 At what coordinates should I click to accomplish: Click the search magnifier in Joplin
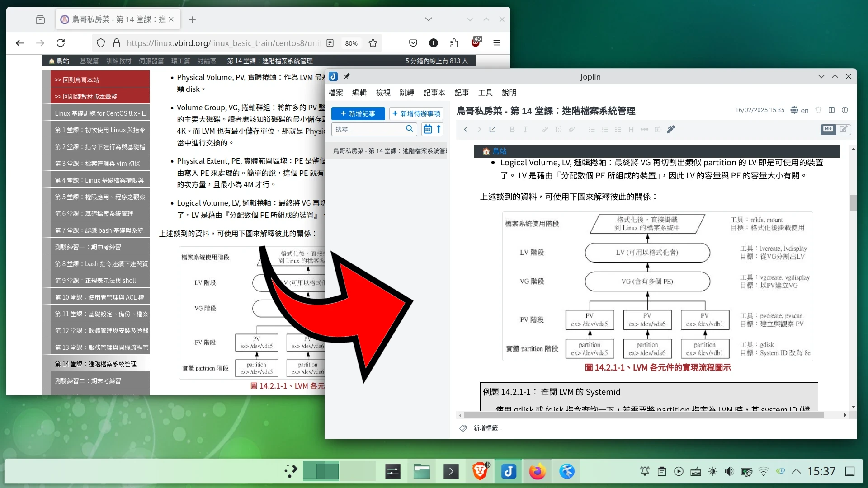[x=409, y=129]
